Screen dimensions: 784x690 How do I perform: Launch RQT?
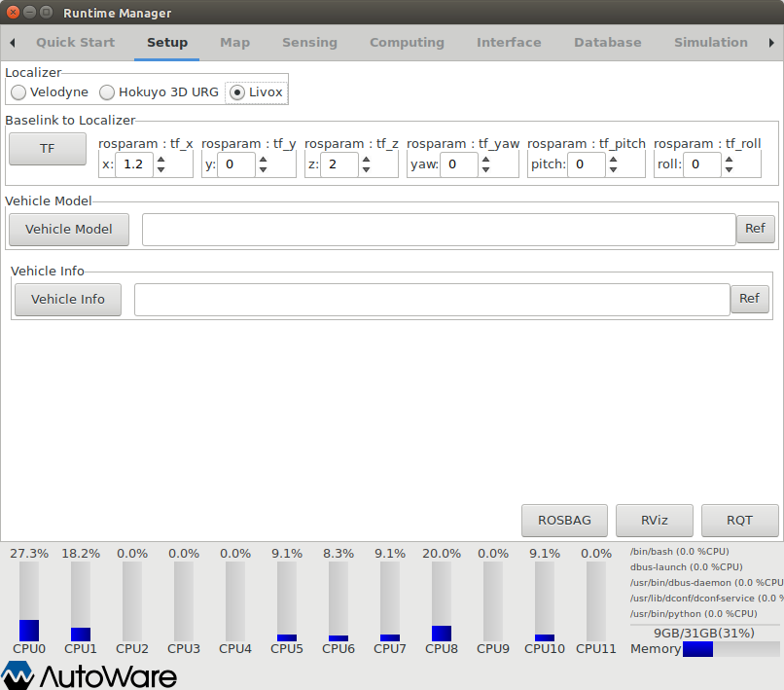pyautogui.click(x=739, y=521)
